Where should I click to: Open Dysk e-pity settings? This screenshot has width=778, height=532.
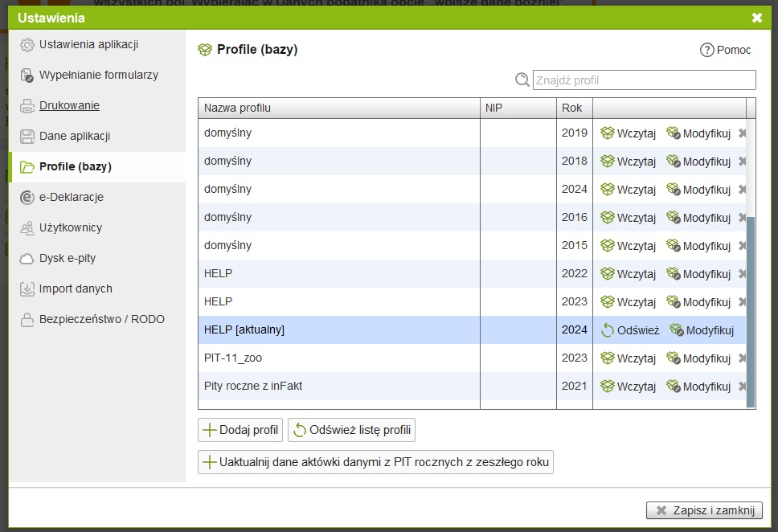(x=78, y=258)
